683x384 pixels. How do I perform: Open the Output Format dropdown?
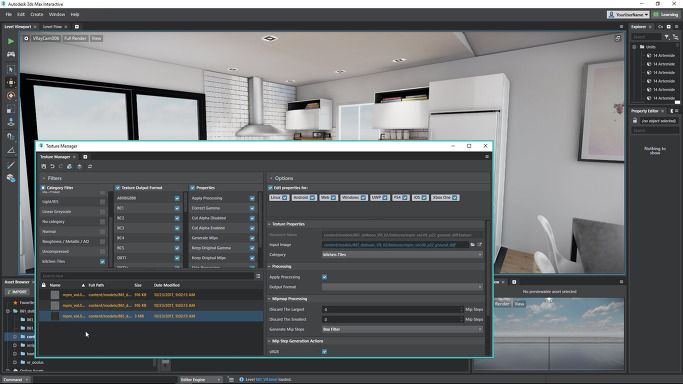click(402, 287)
